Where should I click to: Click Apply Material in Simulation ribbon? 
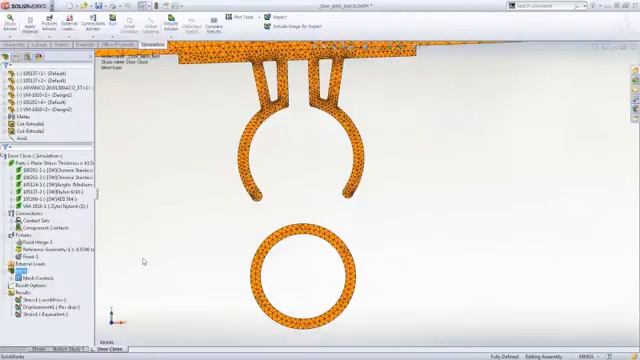[30, 24]
